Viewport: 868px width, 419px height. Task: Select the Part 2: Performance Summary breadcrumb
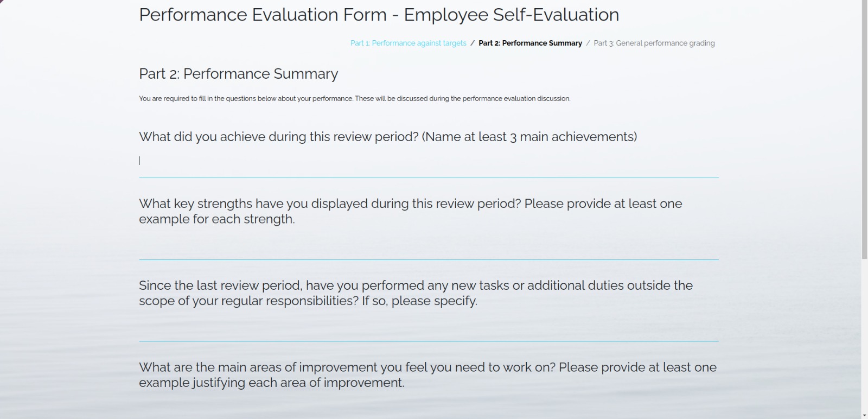(530, 43)
